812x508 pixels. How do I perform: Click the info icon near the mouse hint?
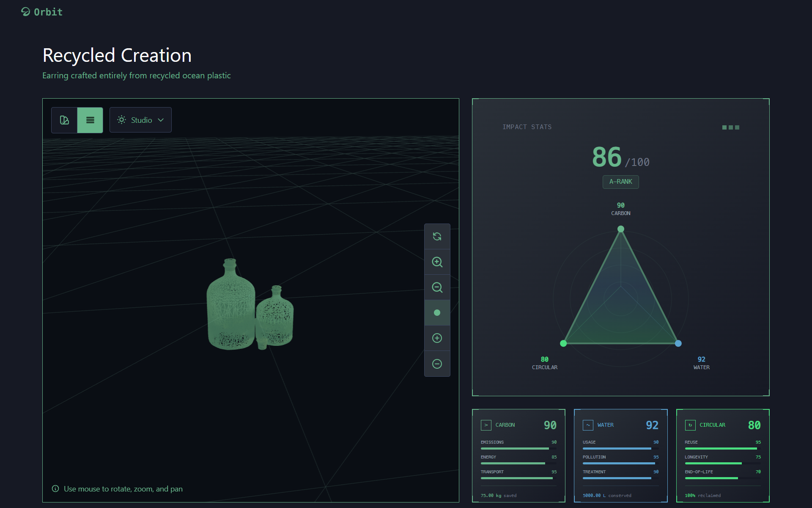(x=55, y=489)
